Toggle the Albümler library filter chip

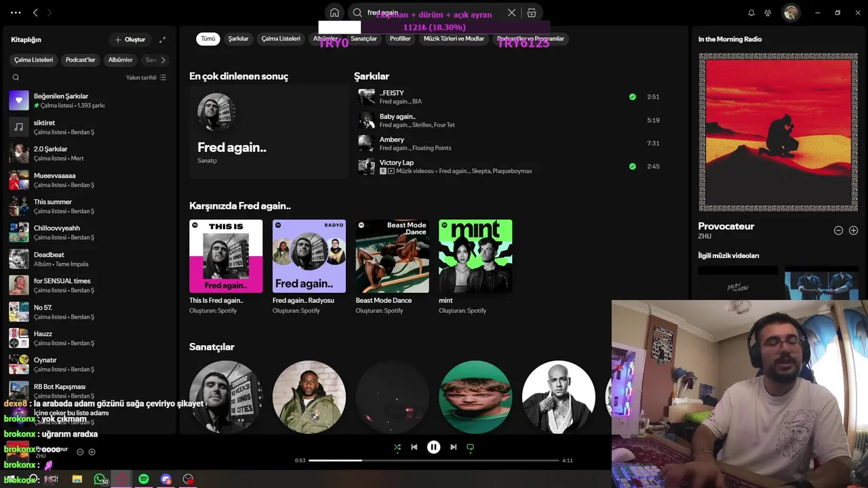pos(120,60)
